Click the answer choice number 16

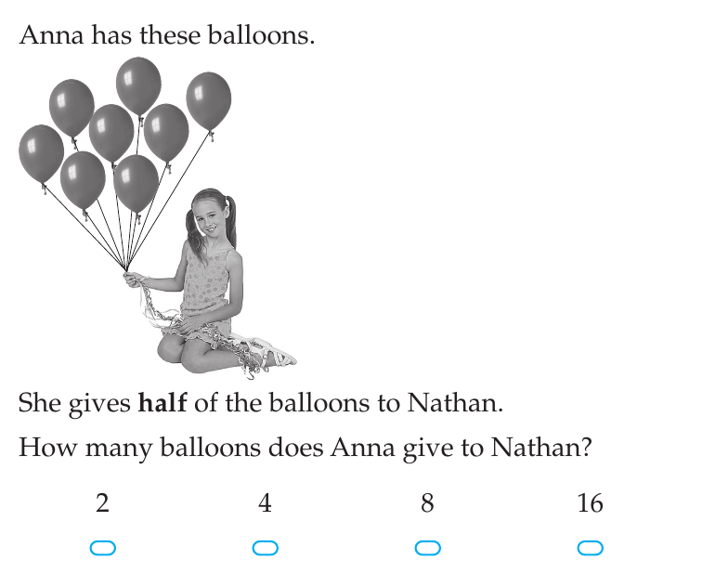coord(591,503)
